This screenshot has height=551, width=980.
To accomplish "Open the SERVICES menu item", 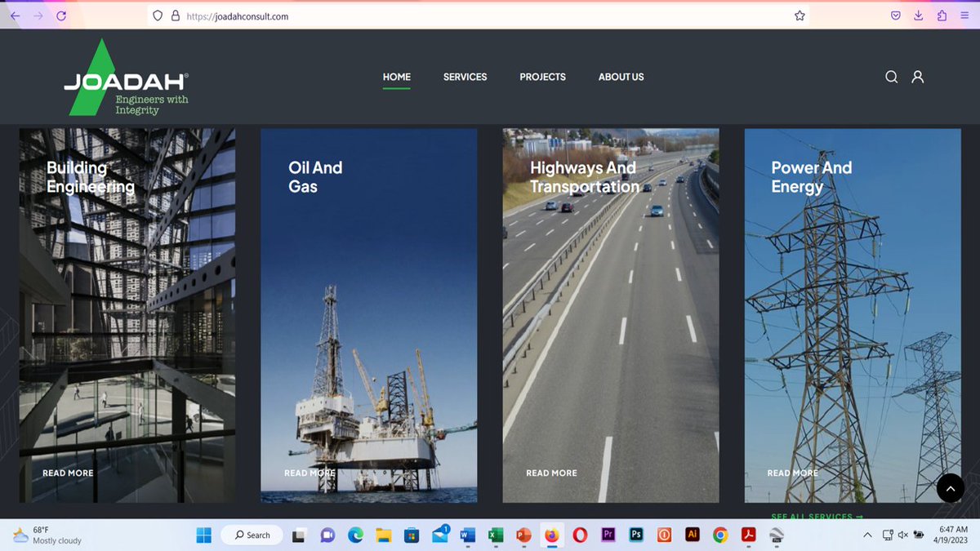I will [x=465, y=77].
